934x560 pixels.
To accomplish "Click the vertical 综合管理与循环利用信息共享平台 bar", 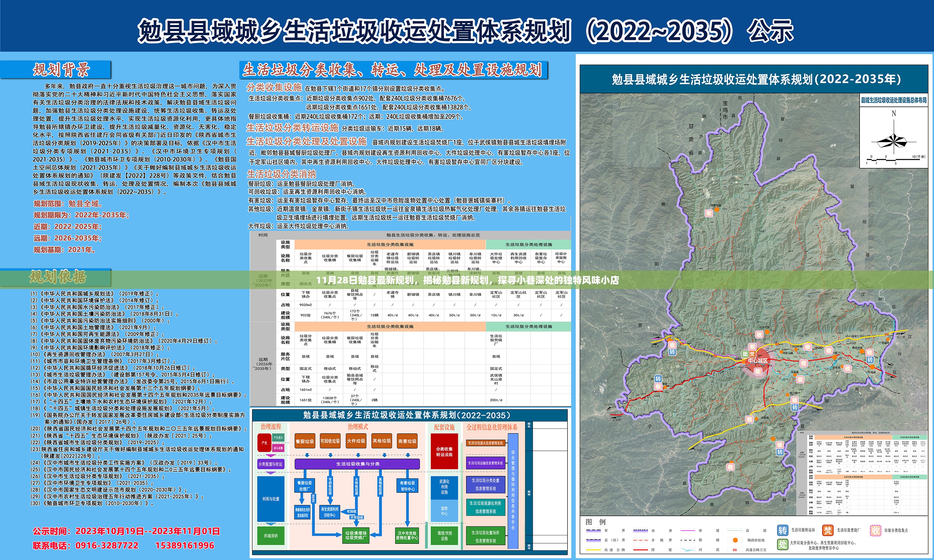I will point(513,491).
